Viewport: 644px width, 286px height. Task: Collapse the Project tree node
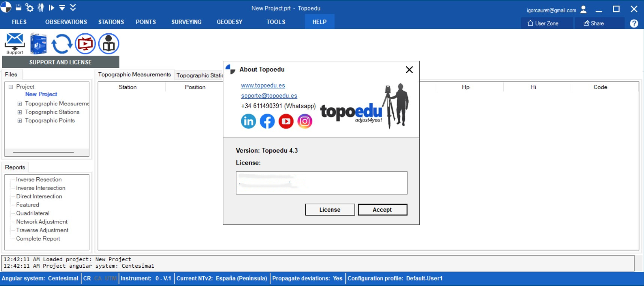point(11,87)
